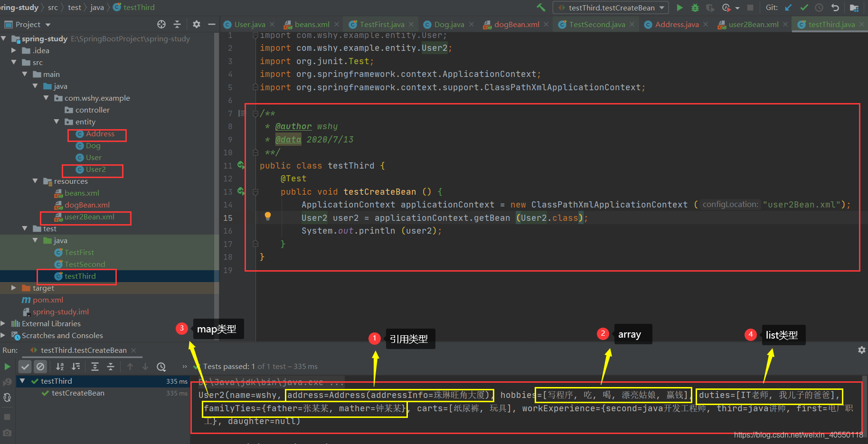Open test history clock in the Run toolbar
Screen dimensions: 868x444
pyautogui.click(x=161, y=367)
